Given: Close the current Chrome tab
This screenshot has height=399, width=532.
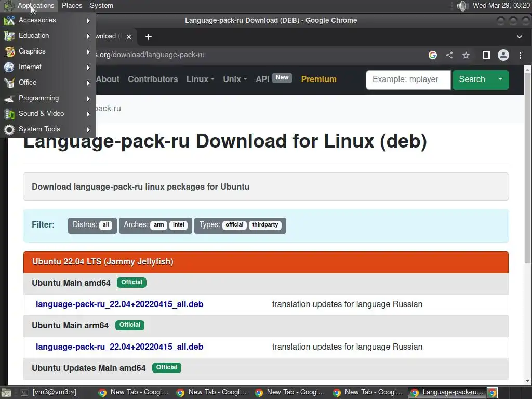Looking at the screenshot, I should click(129, 37).
